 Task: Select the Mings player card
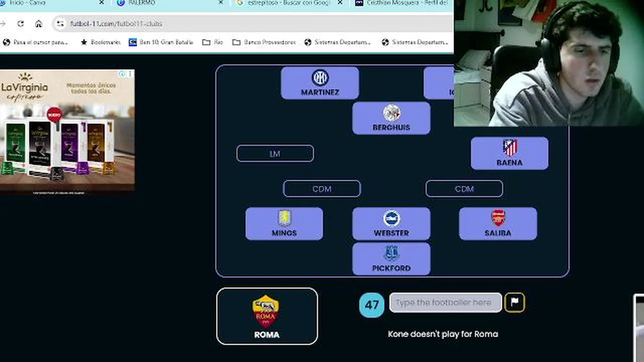tap(284, 224)
